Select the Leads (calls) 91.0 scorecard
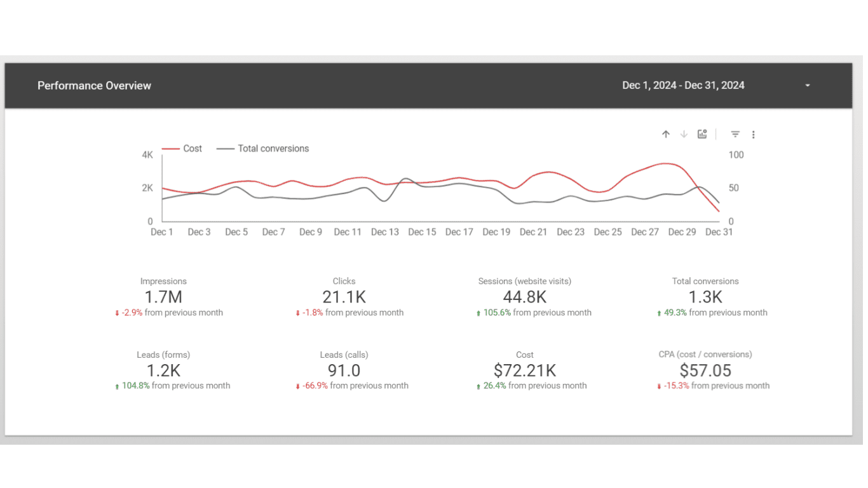 coord(344,370)
